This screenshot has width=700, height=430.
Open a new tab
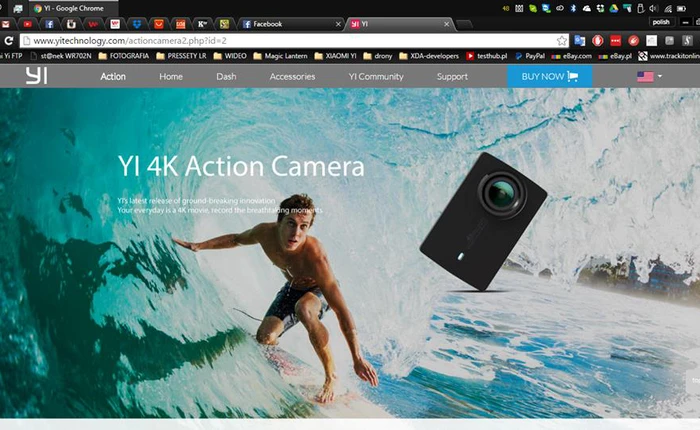[x=464, y=25]
